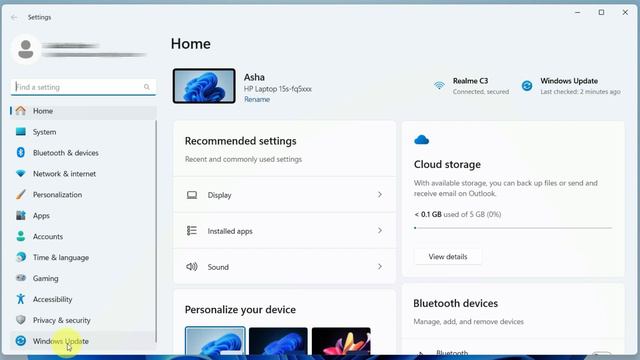Click the Windows Update sidebar sync icon
Image resolution: width=640 pixels, height=360 pixels.
pos(20,341)
